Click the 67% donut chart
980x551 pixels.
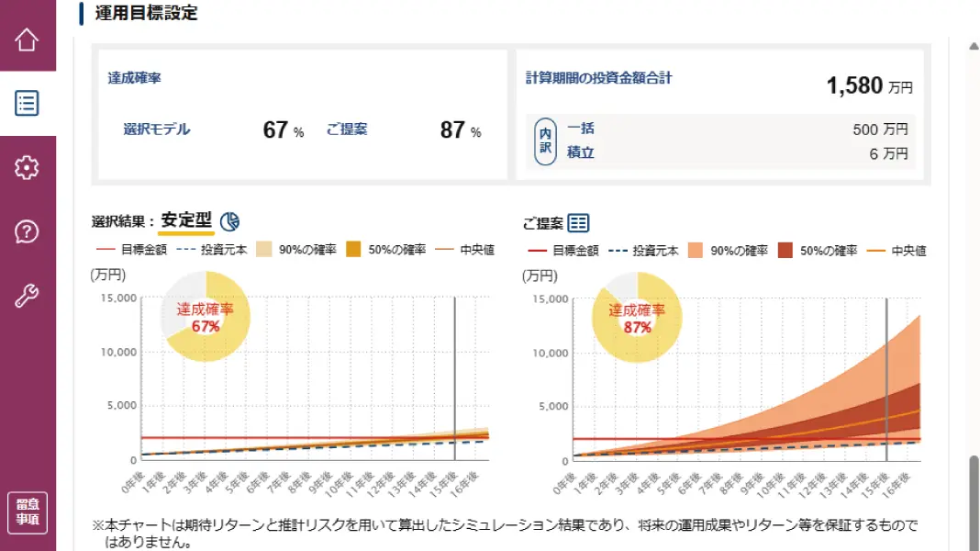click(205, 317)
